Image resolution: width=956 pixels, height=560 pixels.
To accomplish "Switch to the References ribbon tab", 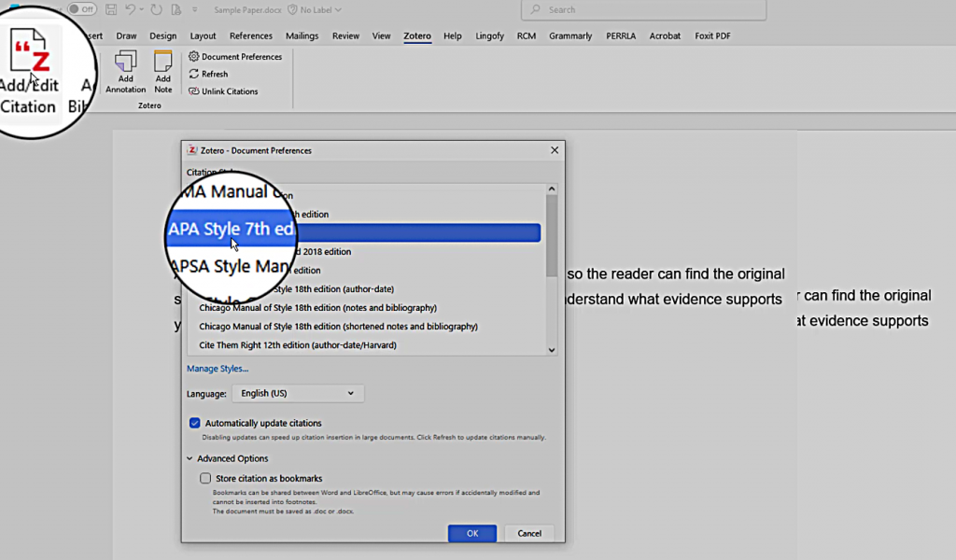I will [251, 36].
